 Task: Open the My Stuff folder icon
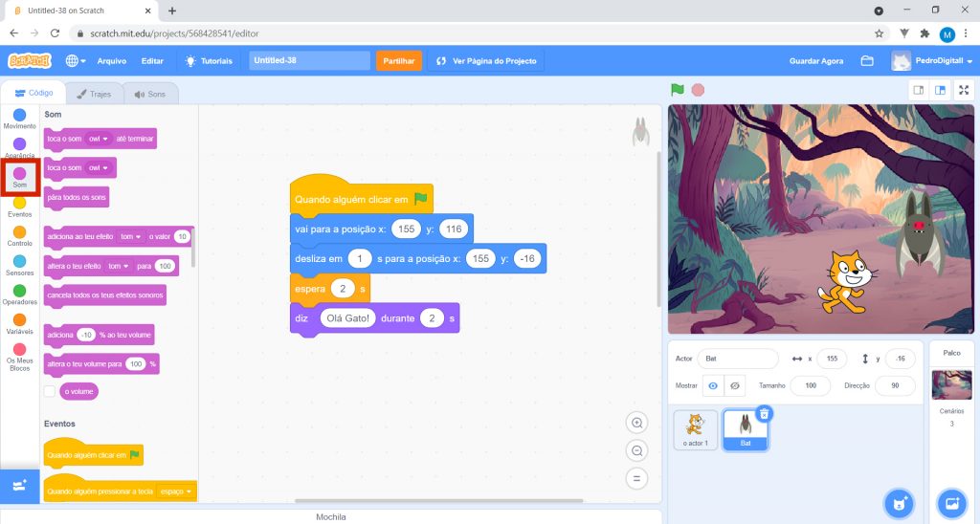[867, 60]
